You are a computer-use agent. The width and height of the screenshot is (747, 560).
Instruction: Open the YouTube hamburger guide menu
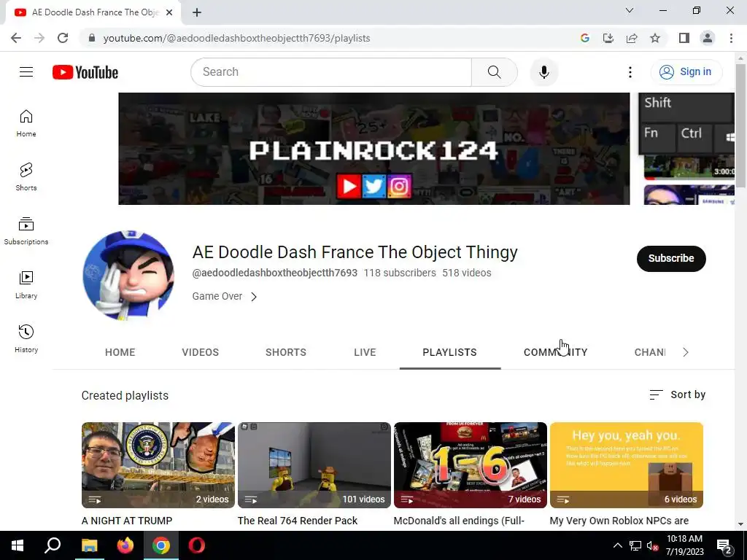(26, 72)
